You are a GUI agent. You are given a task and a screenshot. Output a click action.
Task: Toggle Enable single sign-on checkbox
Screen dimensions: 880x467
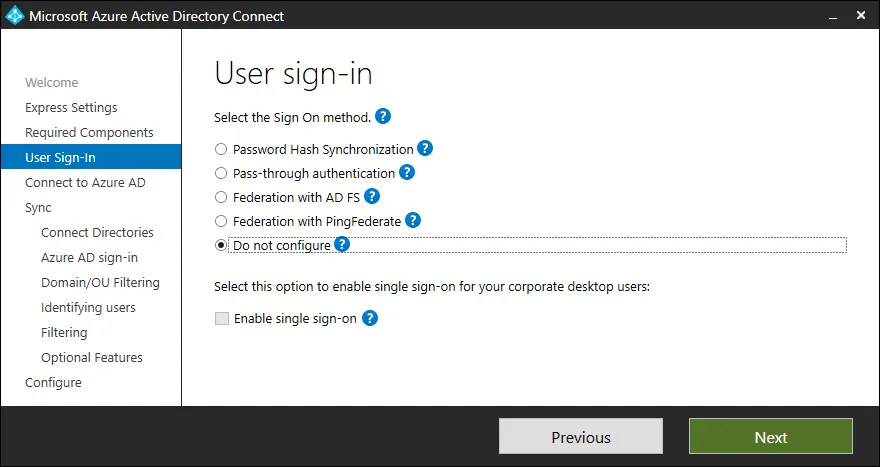(221, 319)
